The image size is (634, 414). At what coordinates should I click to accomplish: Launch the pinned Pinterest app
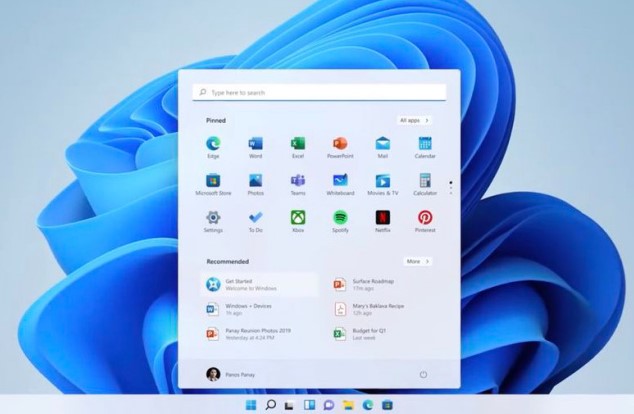(x=425, y=218)
